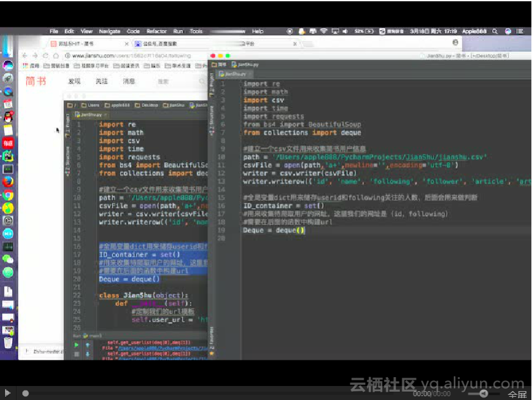
Task: Open the 应用 apps bookmark in the bookmarks bar
Action: (x=31, y=65)
